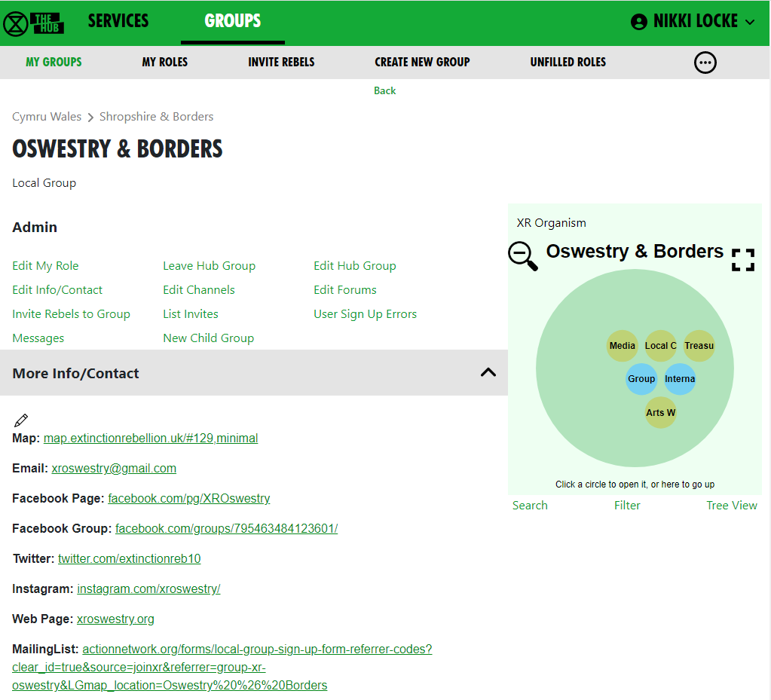Click the XR Organism label
This screenshot has width=771, height=700.
(x=551, y=223)
